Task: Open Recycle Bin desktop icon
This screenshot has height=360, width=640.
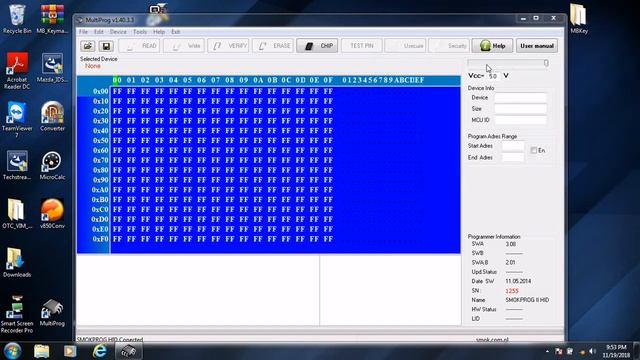Action: (x=17, y=19)
